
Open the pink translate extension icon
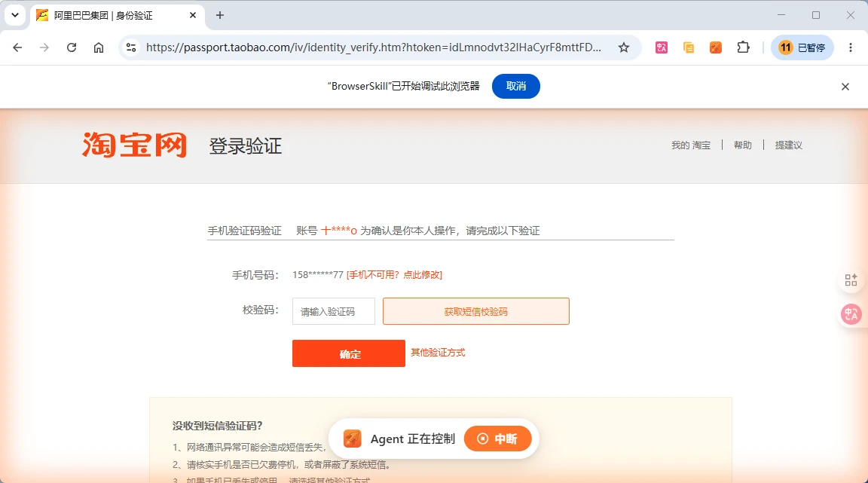click(x=662, y=47)
